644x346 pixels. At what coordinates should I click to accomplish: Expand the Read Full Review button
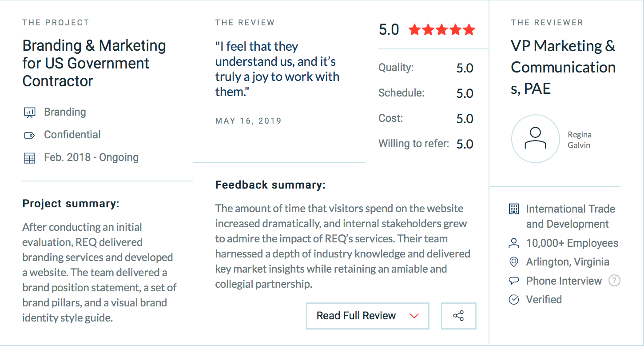point(368,316)
